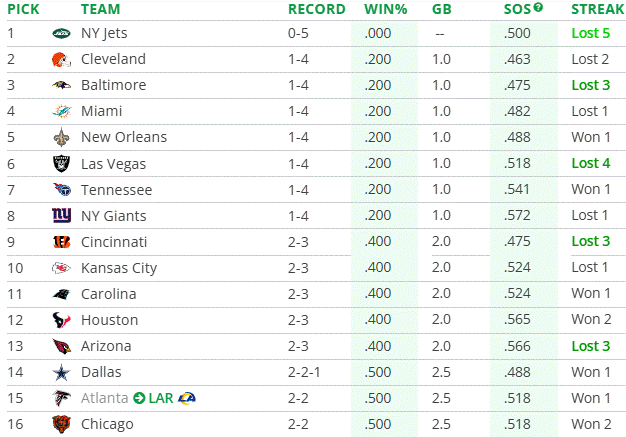This screenshot has height=437, width=626.
Task: Click the Cleveland Browns helmet logo
Action: pyautogui.click(x=62, y=59)
